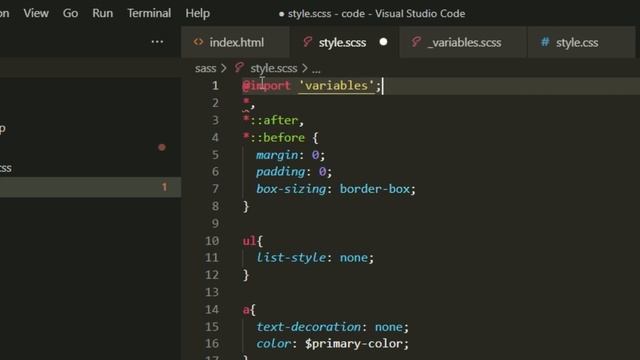Click the box-sizing property
Viewport: 640px width, 360px height.
point(291,189)
